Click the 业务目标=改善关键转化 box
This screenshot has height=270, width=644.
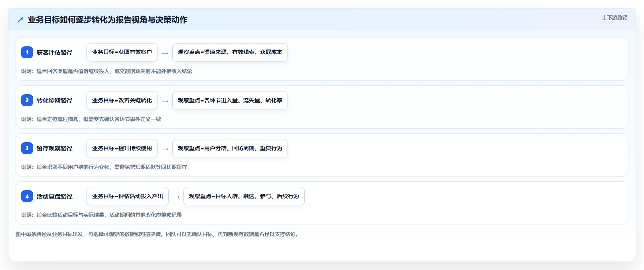pyautogui.click(x=122, y=100)
